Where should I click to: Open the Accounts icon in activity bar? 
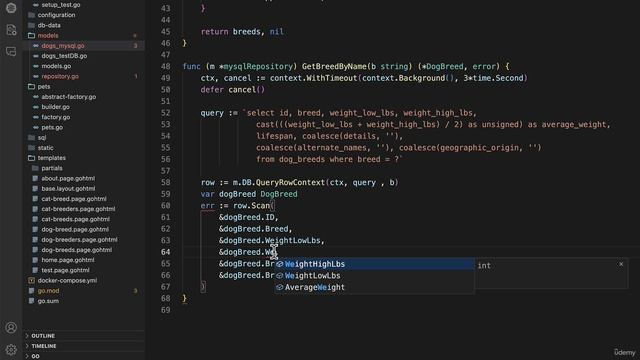11,327
